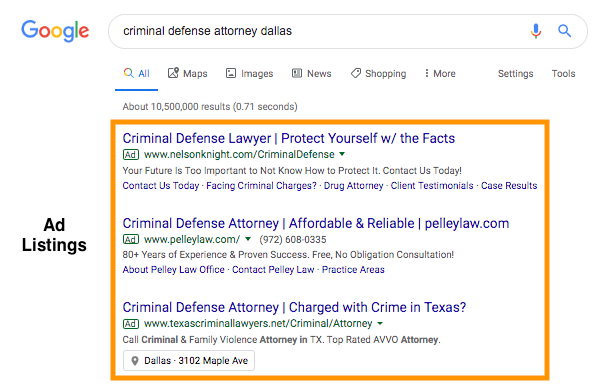Follow the About Pelley Law Office sitelink
Screen dimensions: 602x388
tap(174, 270)
